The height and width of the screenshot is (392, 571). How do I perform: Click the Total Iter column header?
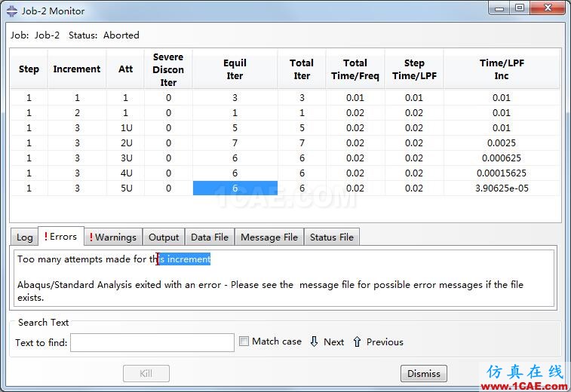tap(302, 69)
